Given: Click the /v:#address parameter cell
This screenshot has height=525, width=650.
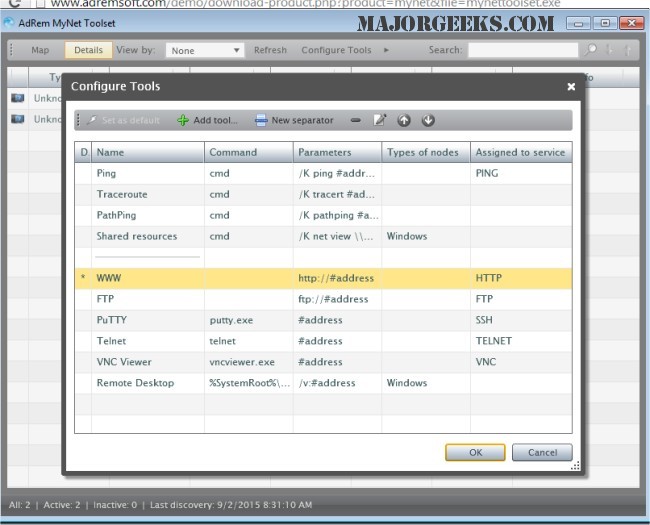Looking at the screenshot, I should pyautogui.click(x=337, y=383).
